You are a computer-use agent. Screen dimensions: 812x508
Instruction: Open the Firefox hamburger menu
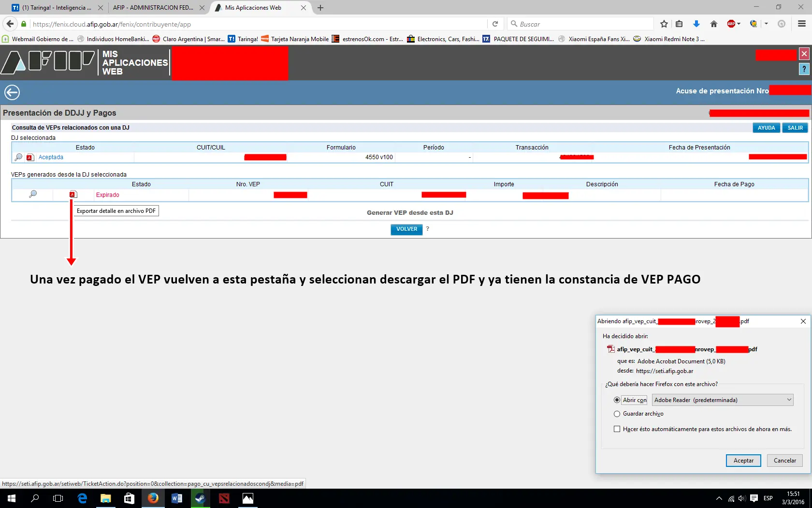802,24
